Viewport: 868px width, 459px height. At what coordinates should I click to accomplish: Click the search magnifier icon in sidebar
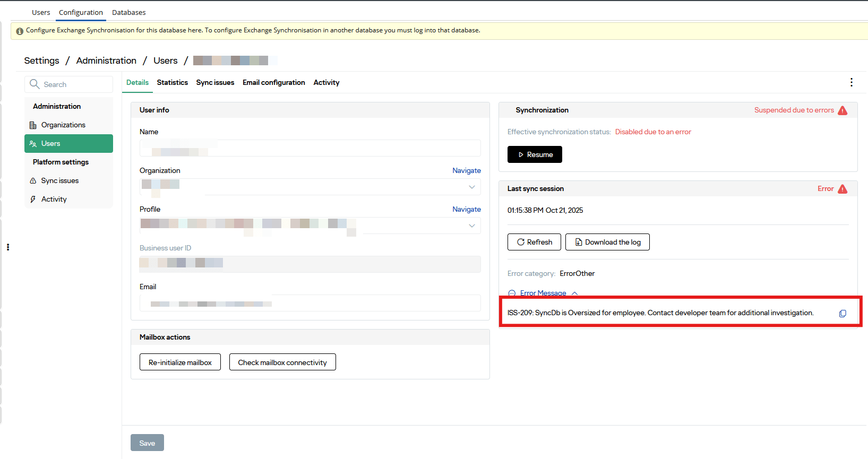point(35,84)
